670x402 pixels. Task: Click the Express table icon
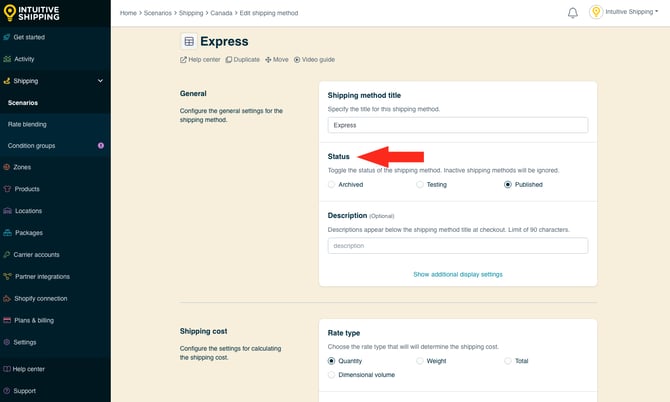pyautogui.click(x=189, y=41)
